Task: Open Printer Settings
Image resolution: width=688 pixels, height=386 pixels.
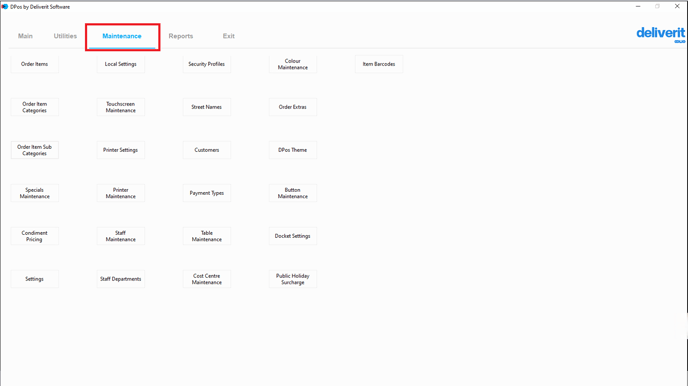Action: (x=121, y=150)
